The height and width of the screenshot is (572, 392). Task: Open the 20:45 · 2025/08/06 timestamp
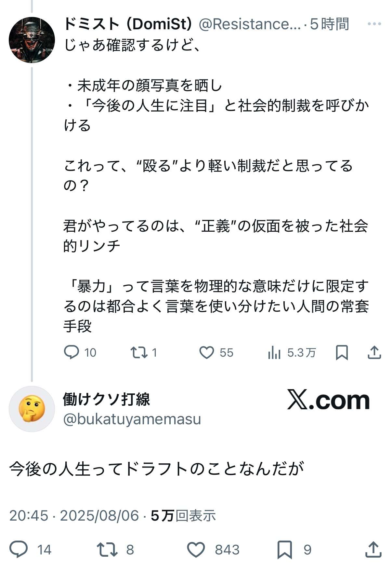pyautogui.click(x=74, y=516)
